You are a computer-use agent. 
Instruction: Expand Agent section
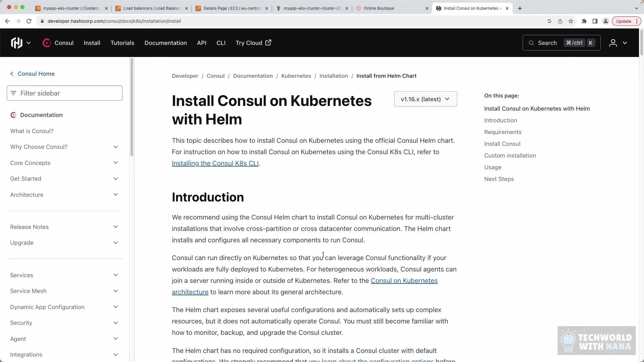pos(64,339)
